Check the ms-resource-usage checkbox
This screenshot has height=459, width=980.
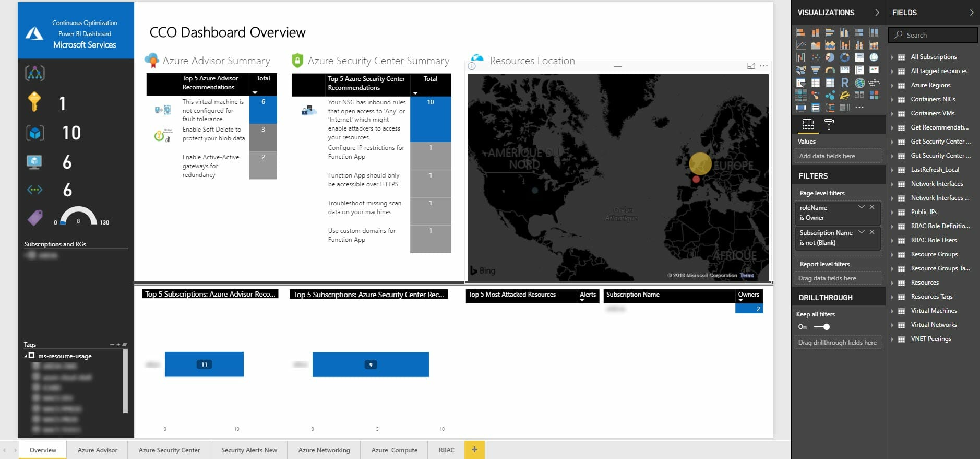pyautogui.click(x=31, y=356)
